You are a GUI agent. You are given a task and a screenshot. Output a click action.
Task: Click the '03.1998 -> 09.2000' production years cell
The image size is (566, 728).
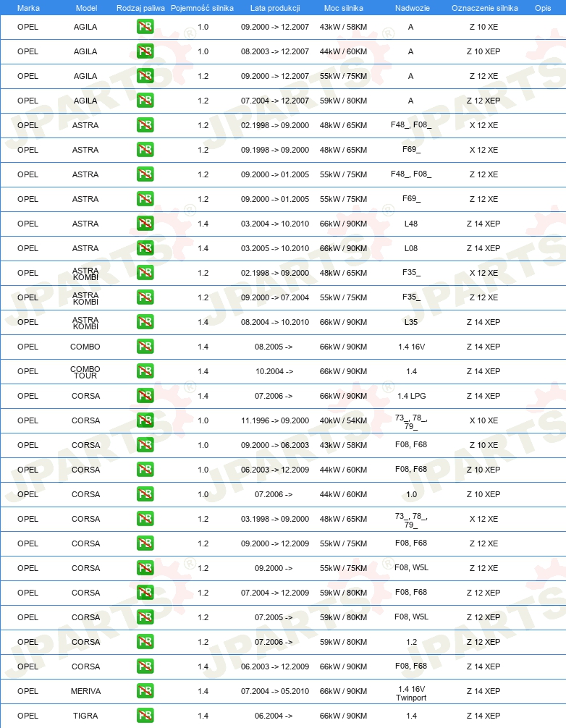point(275,519)
